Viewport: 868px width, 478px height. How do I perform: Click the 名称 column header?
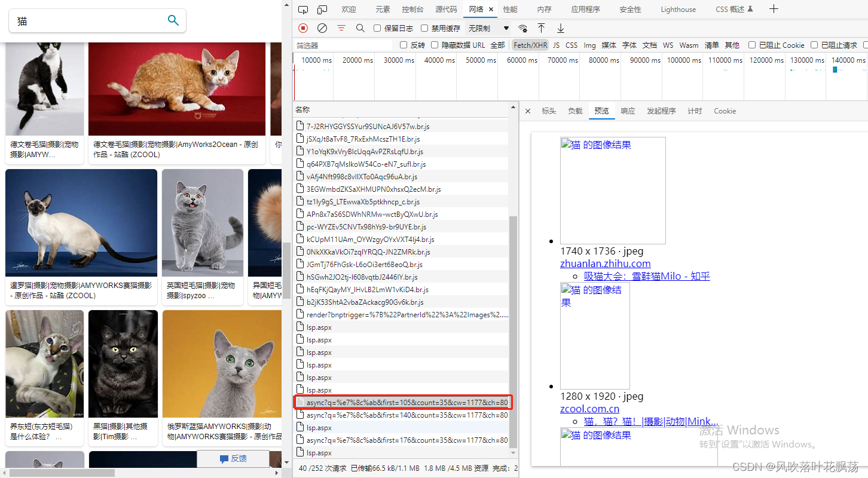401,110
